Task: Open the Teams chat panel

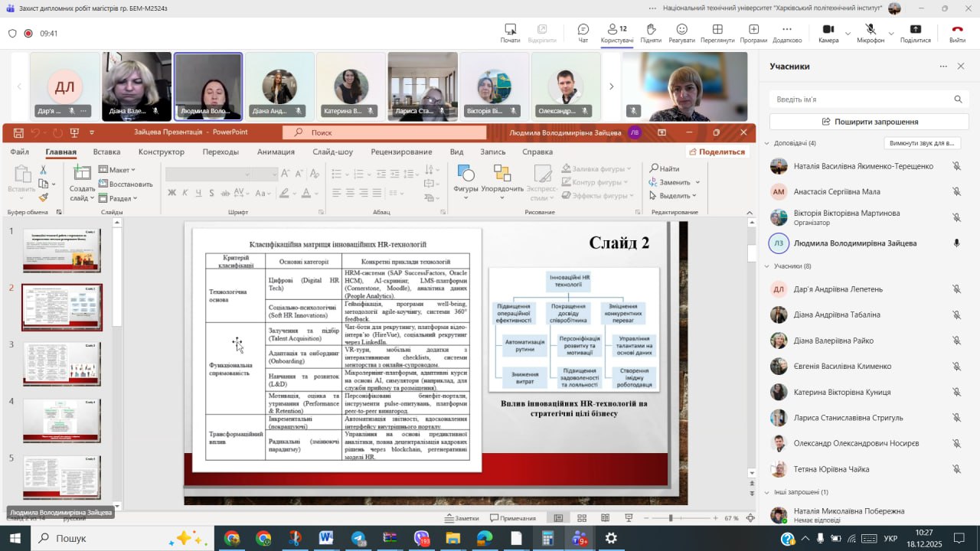Action: pyautogui.click(x=583, y=33)
